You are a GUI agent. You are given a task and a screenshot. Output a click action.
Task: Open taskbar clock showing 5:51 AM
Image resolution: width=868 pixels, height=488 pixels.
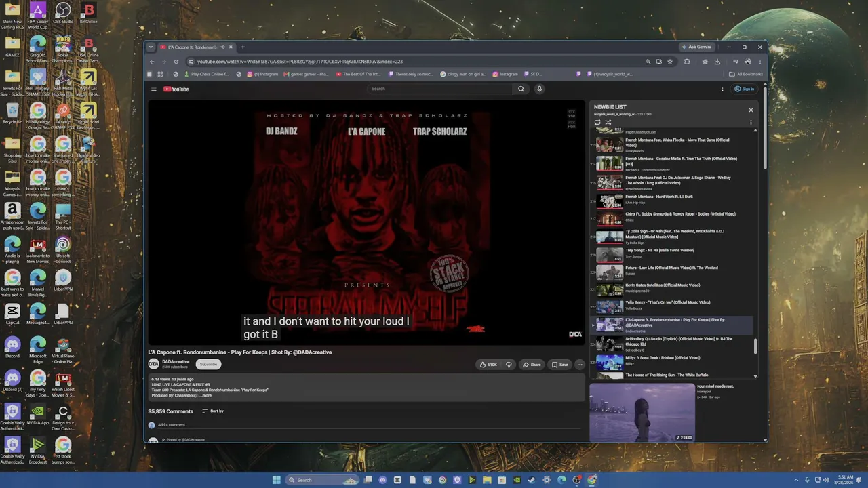844,480
